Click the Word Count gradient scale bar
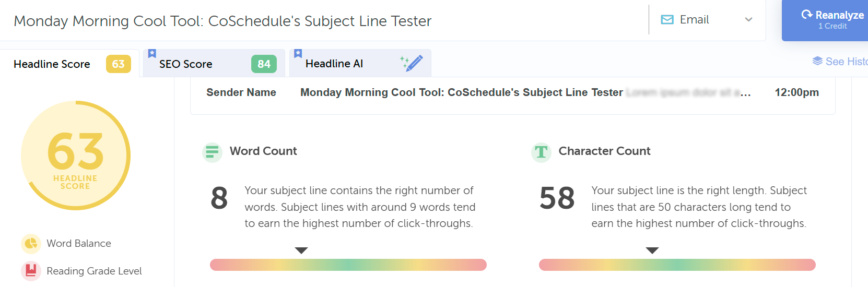The width and height of the screenshot is (868, 287). pos(348,265)
